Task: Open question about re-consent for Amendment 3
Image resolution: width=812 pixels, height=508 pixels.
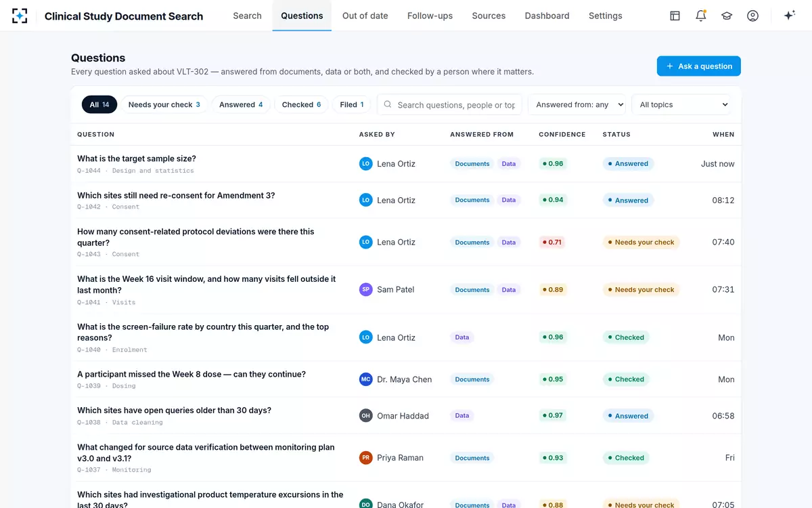Action: (x=176, y=195)
